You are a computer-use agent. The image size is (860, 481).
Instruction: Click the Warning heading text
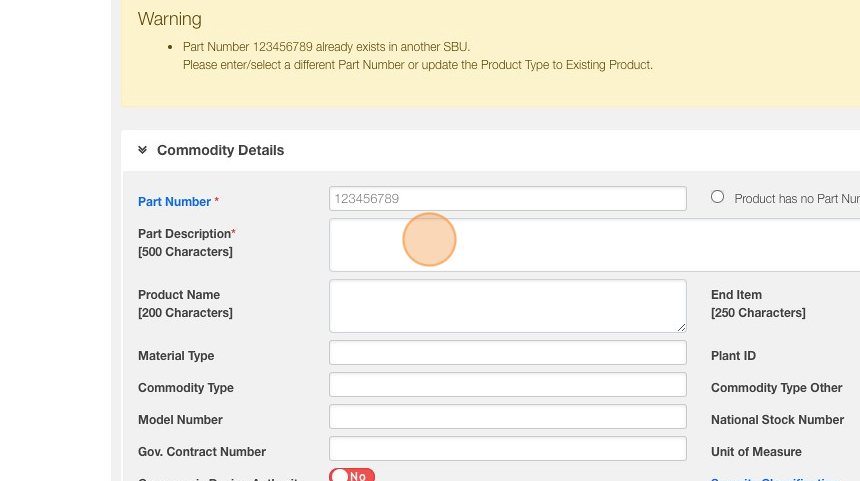[x=169, y=19]
